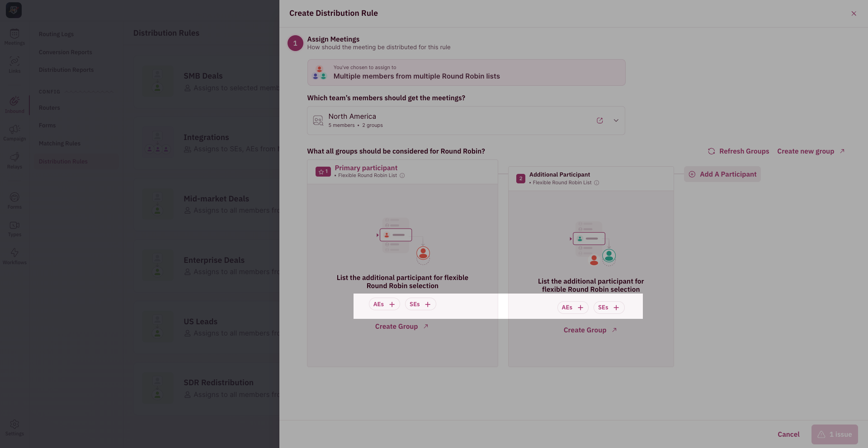Open Create new group link
Screen dimensions: 868x448
811,151
